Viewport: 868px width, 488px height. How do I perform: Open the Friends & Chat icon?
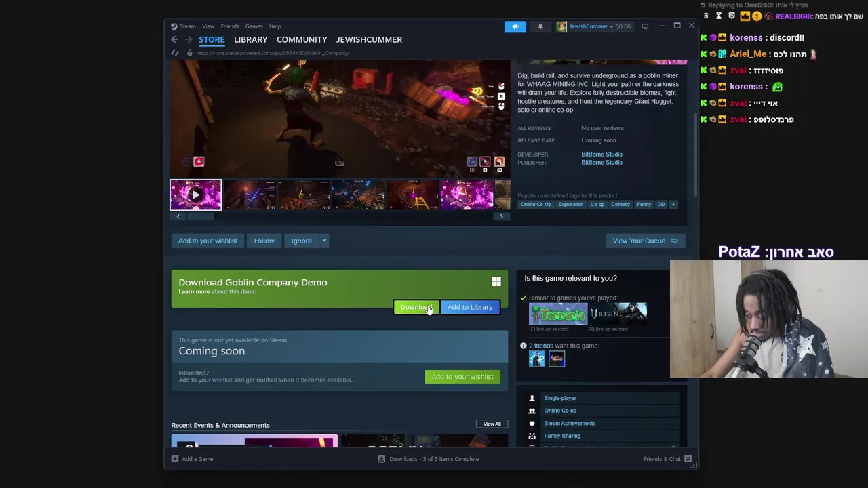(688, 459)
